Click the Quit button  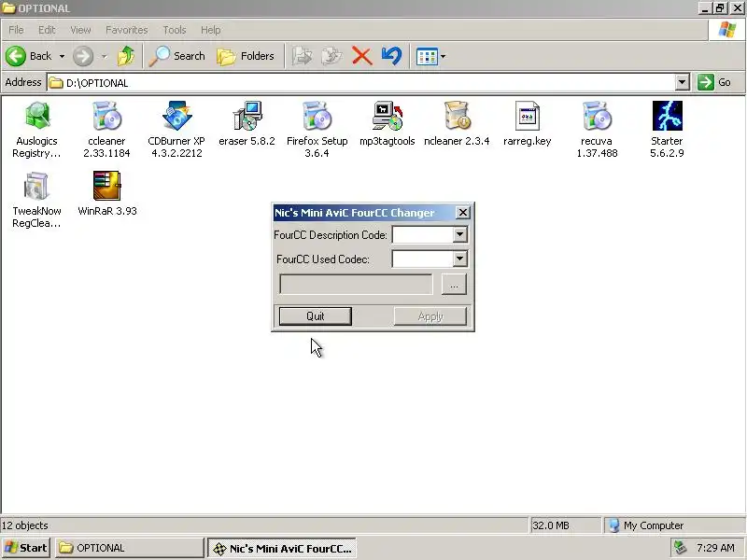pos(316,316)
